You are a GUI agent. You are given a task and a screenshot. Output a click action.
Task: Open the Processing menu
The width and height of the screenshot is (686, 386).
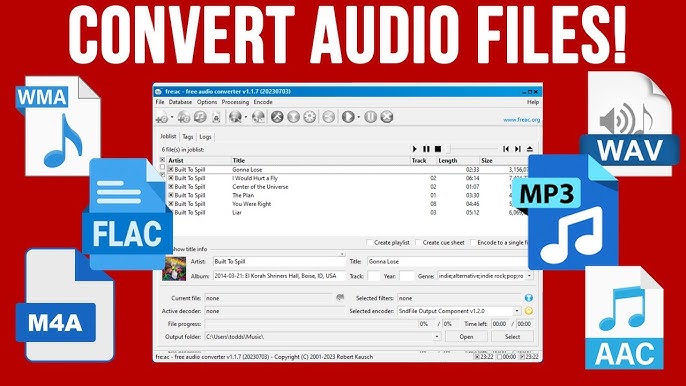tap(235, 102)
